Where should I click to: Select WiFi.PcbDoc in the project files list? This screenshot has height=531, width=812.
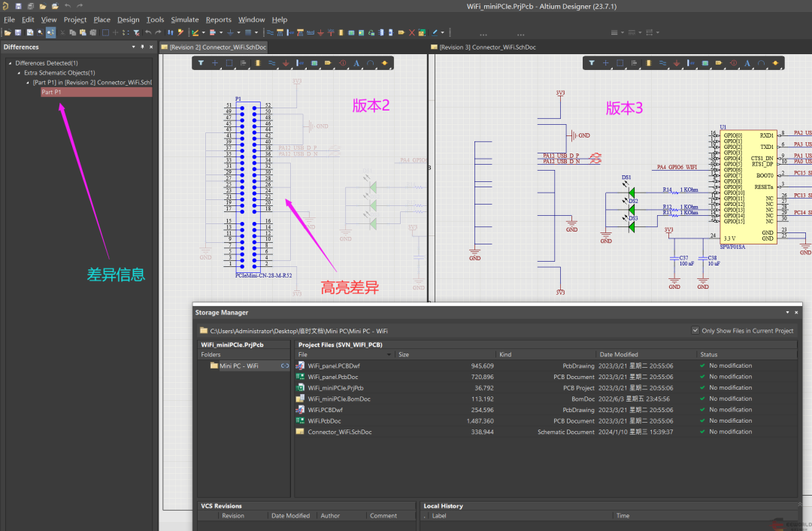[x=324, y=421]
